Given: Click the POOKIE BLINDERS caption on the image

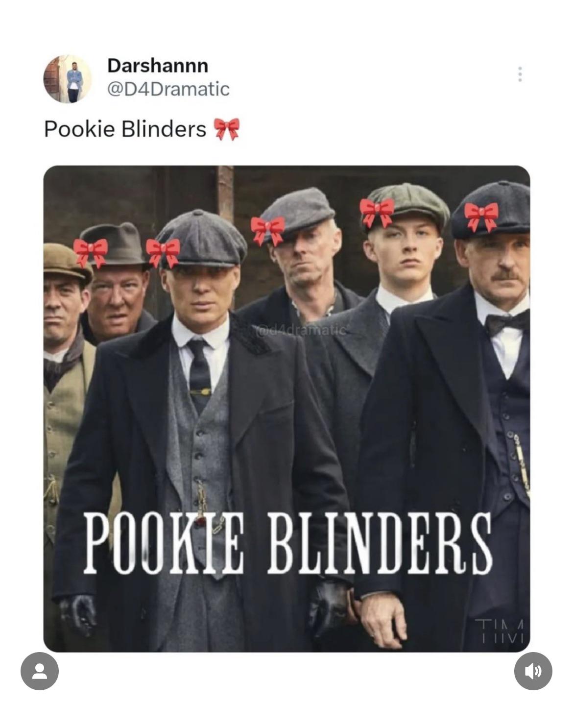Looking at the screenshot, I should click(288, 544).
